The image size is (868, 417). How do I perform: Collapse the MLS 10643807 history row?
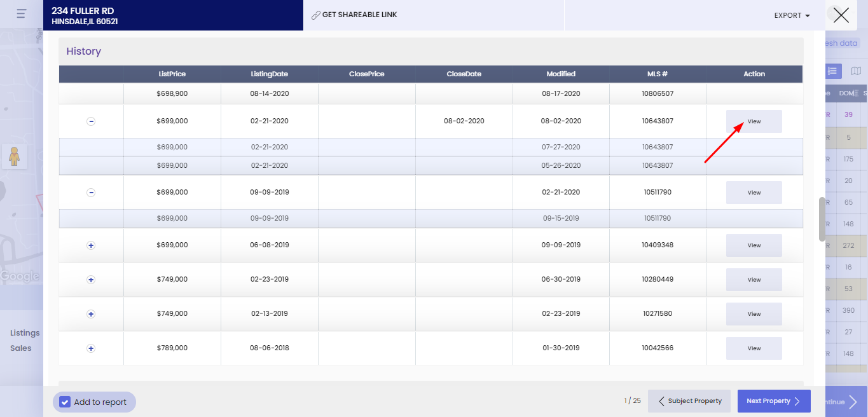[x=91, y=121]
